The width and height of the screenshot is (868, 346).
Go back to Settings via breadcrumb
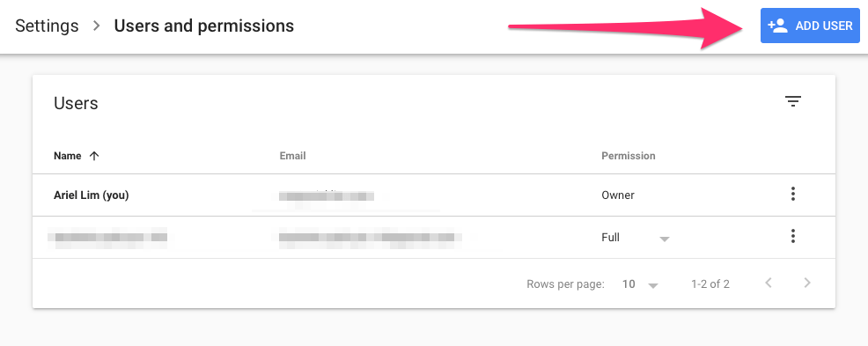click(x=47, y=26)
